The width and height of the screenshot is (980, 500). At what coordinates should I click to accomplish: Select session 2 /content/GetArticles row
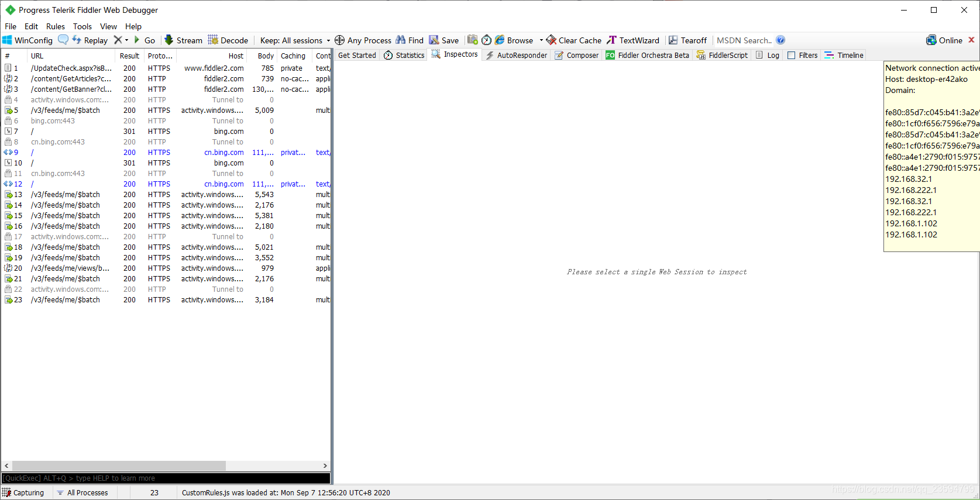(166, 79)
